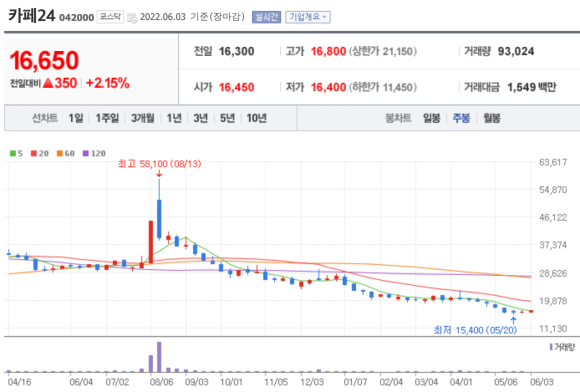
Task: Click the 고가 value 16,800
Action: 328,51
